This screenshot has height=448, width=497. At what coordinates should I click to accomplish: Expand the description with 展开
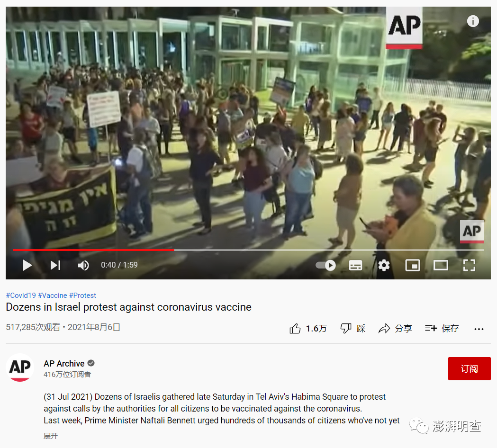click(51, 436)
